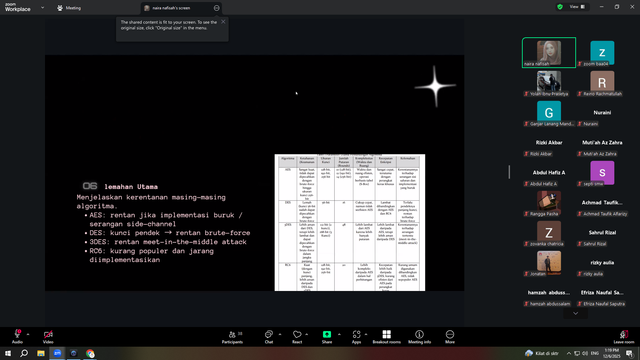Open the Participants panel
The width and height of the screenshot is (640, 360).
pyautogui.click(x=232, y=336)
